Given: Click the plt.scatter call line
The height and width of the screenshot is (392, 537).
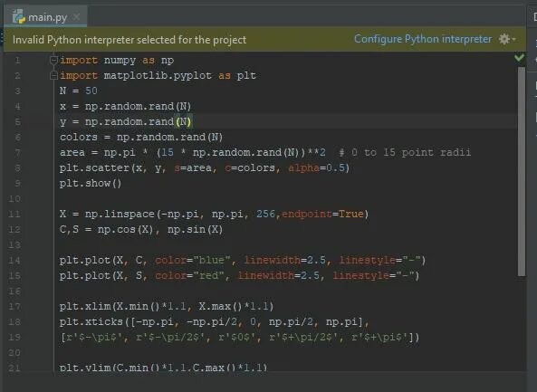Looking at the screenshot, I should pyautogui.click(x=204, y=168).
